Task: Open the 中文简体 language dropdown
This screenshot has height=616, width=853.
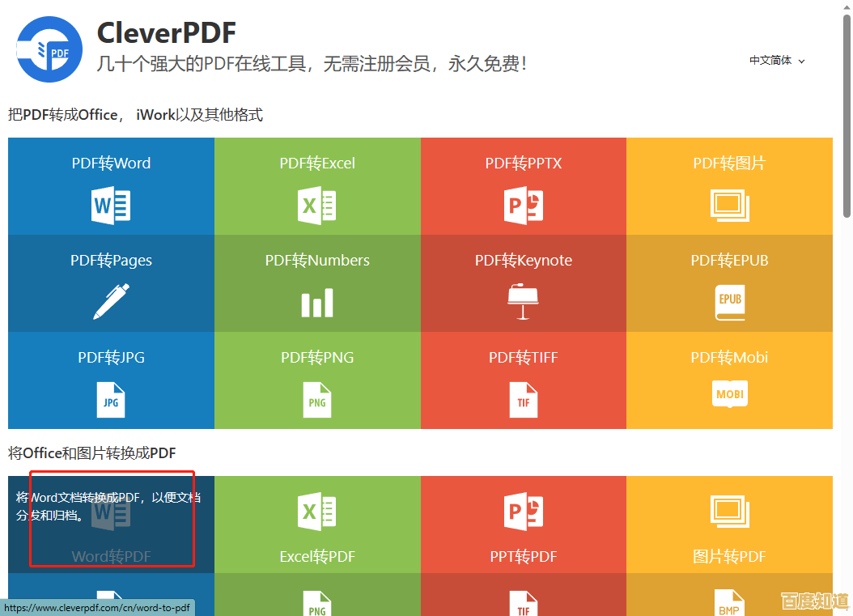Action: click(770, 60)
